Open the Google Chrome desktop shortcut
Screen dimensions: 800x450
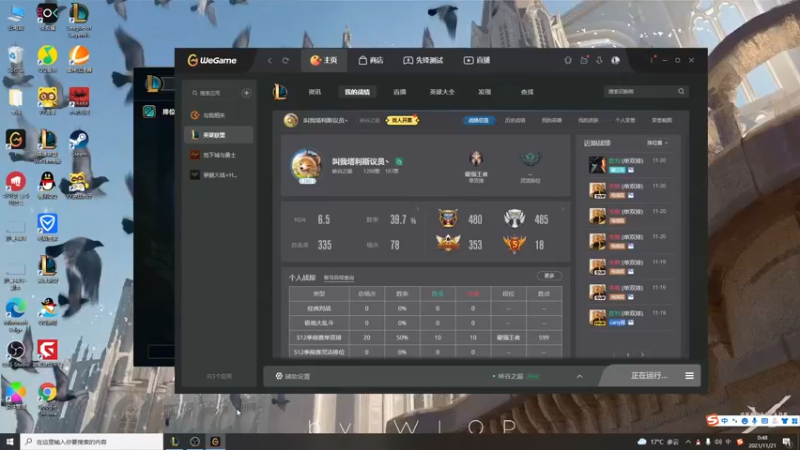(47, 398)
